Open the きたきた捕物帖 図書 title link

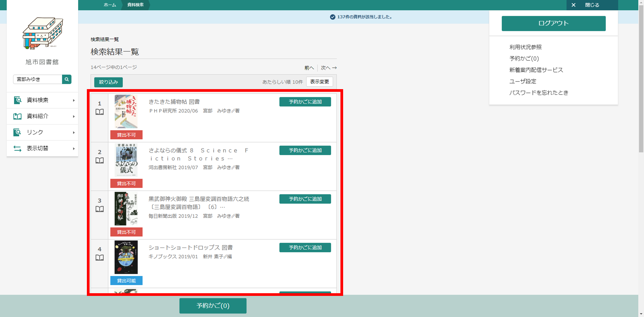point(174,102)
